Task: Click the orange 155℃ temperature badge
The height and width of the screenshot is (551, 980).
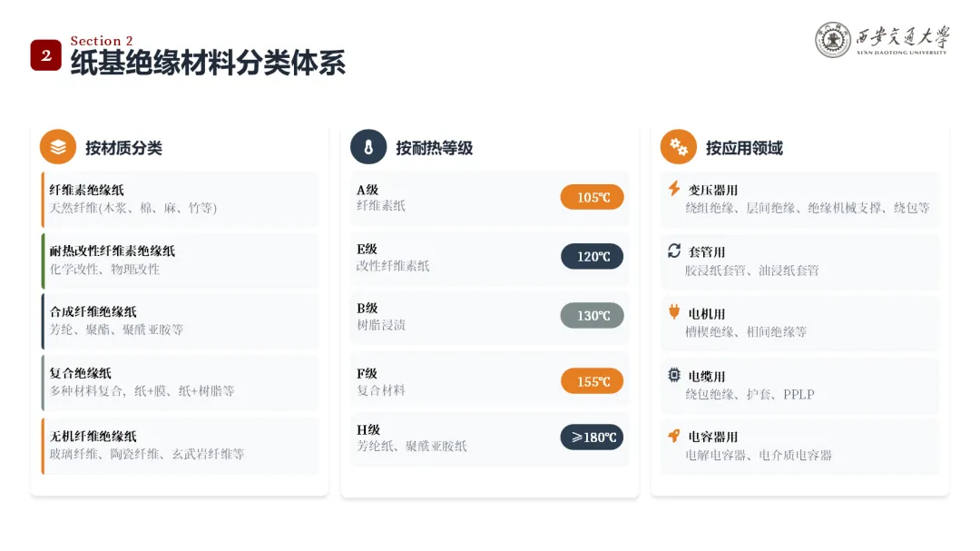Action: (592, 381)
